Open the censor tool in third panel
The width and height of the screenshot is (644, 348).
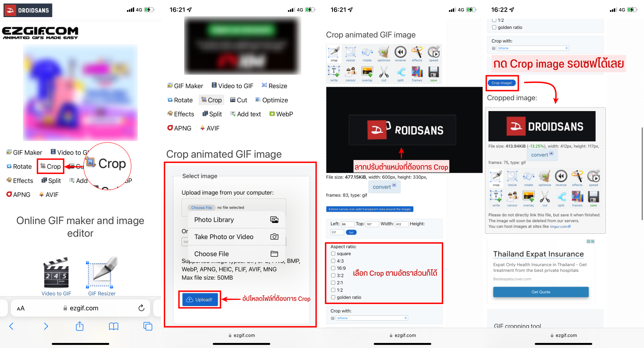coord(350,74)
